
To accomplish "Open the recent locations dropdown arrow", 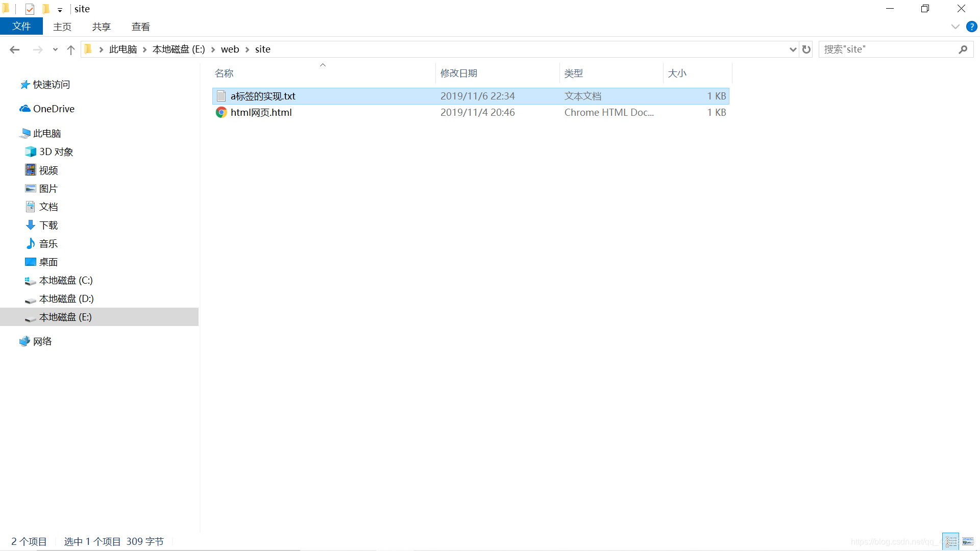I will click(x=55, y=49).
